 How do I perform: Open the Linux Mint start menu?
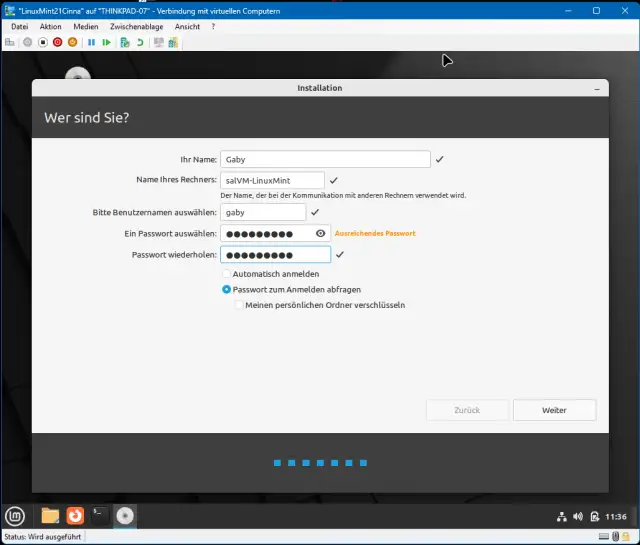[15, 516]
